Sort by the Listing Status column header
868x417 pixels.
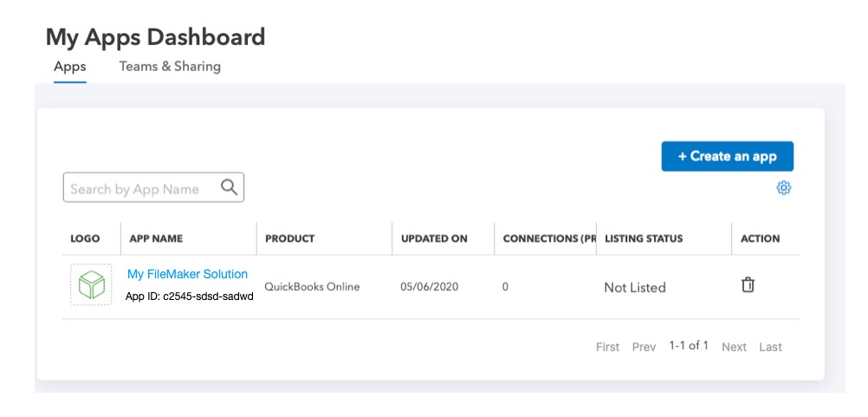[x=644, y=238]
